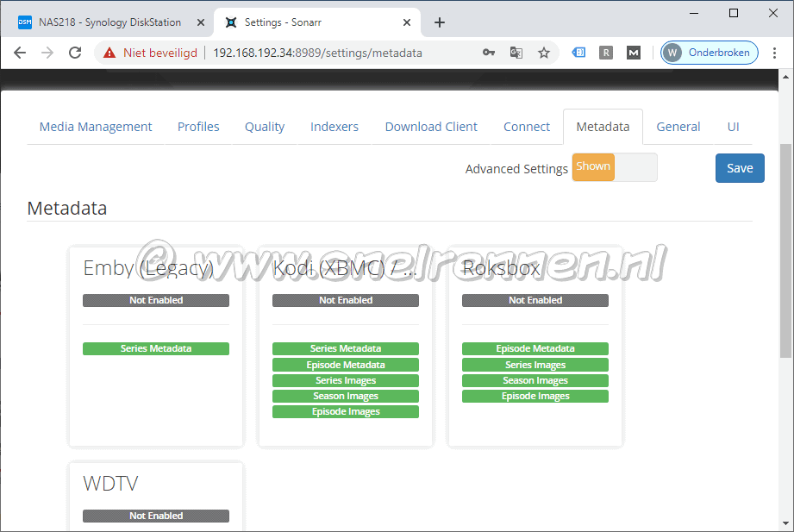
Task: Open the Profiles settings tab
Action: [x=198, y=127]
